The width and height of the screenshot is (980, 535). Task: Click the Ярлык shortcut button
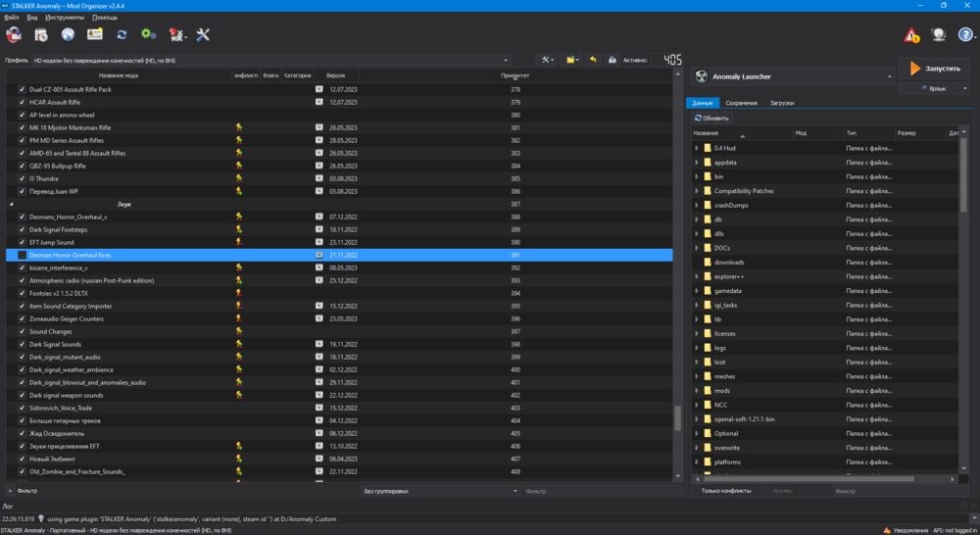(x=934, y=89)
